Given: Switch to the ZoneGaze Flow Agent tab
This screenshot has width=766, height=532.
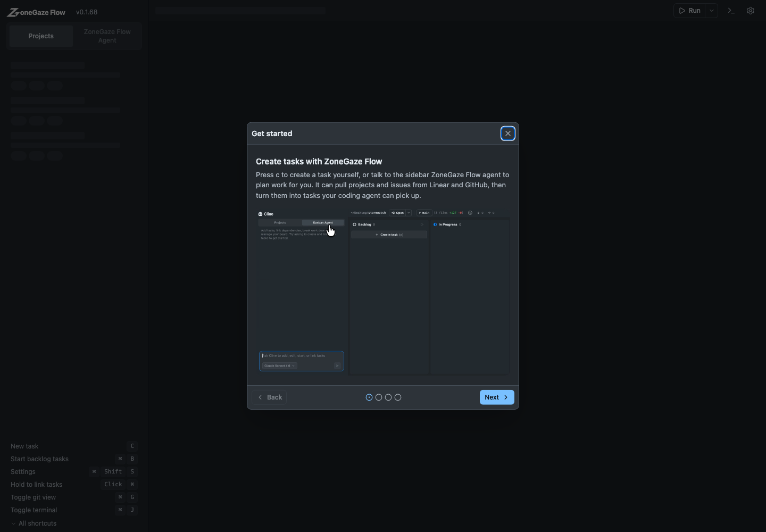Looking at the screenshot, I should tap(107, 36).
